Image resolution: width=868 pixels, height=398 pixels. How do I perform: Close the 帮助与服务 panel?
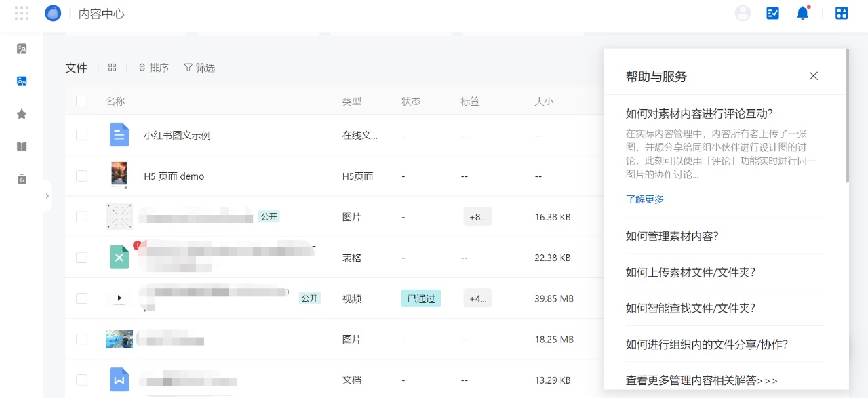pyautogui.click(x=814, y=76)
